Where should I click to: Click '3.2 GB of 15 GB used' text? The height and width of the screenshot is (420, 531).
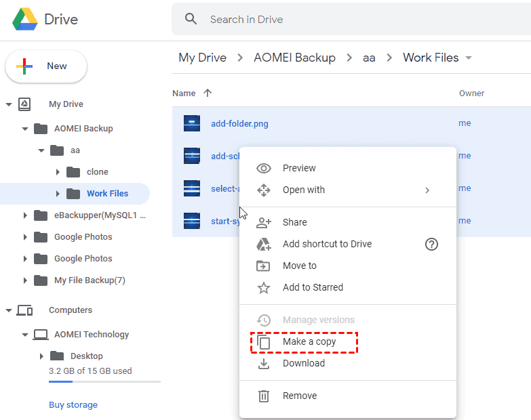click(90, 371)
